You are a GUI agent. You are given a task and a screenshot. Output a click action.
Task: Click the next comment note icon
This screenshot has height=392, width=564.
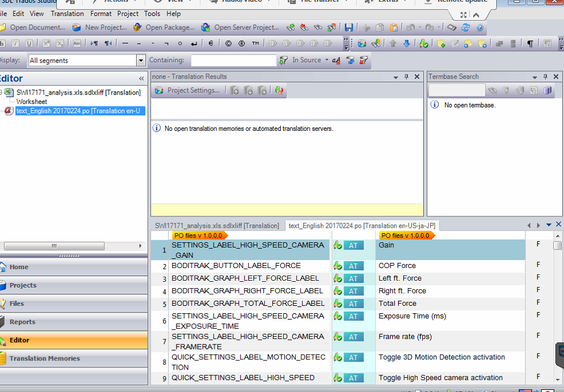(x=482, y=44)
